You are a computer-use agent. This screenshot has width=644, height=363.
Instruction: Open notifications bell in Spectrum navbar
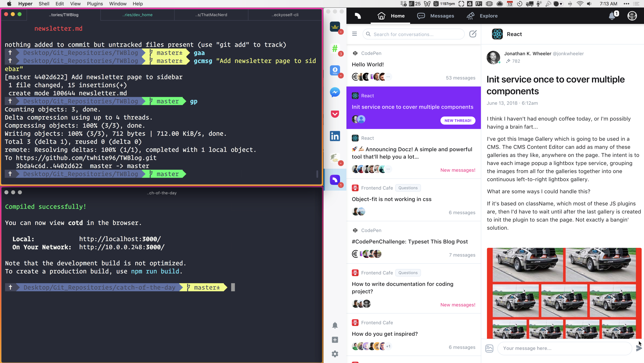(612, 16)
